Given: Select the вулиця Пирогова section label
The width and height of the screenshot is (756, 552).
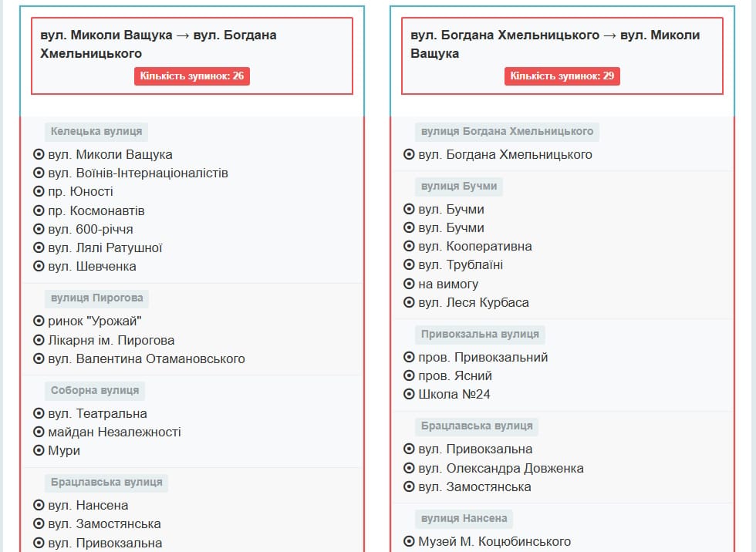Looking at the screenshot, I should [96, 298].
